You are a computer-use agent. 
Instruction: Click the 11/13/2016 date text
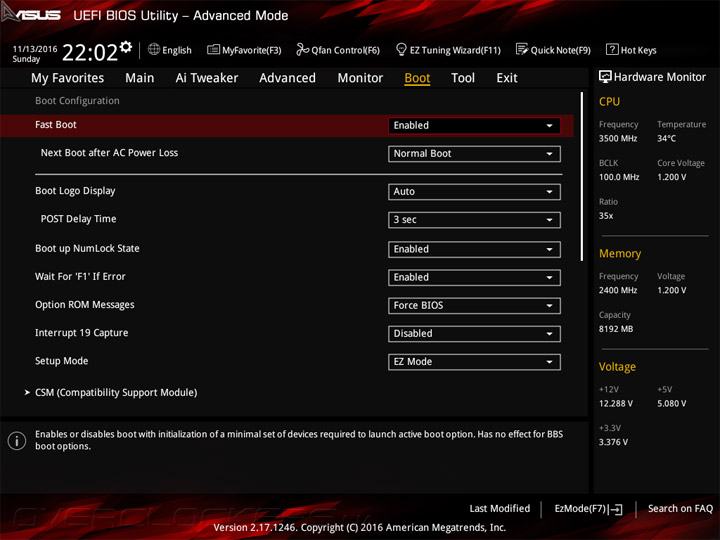(35, 49)
